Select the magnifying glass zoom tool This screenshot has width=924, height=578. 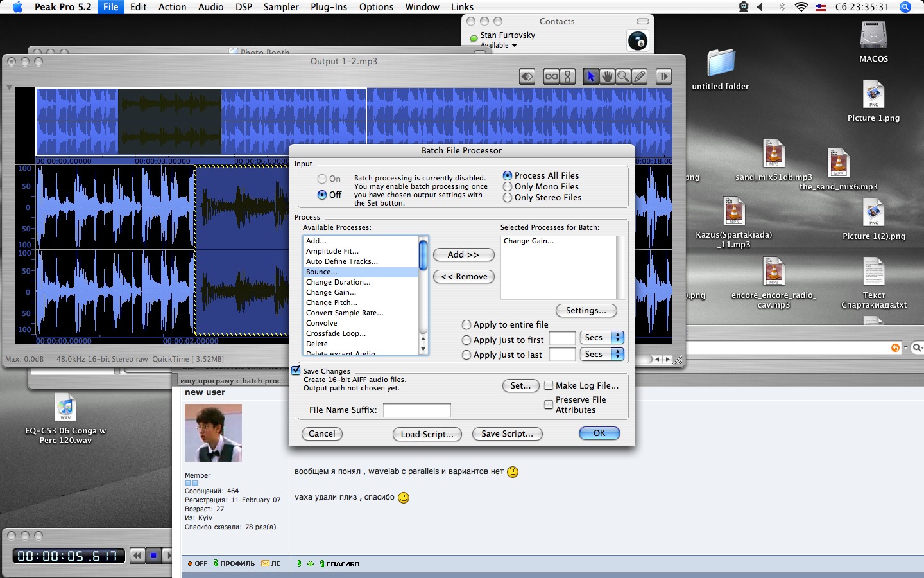click(x=623, y=76)
